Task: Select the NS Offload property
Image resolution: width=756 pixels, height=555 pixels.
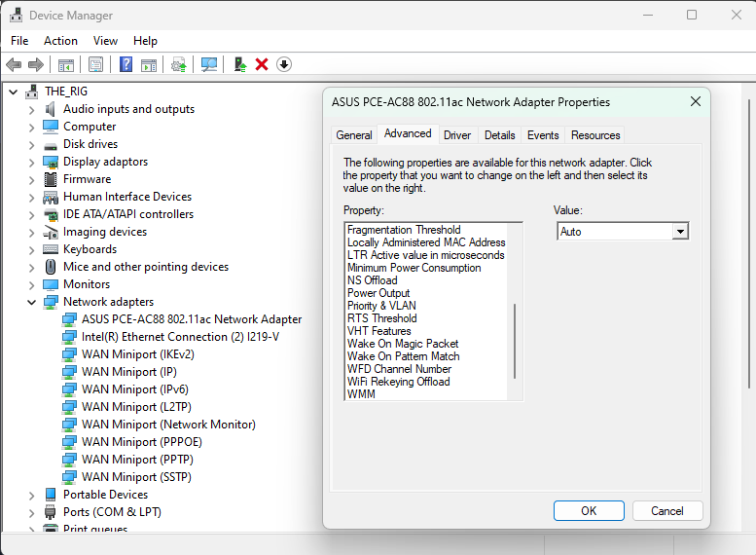Action: click(x=373, y=279)
